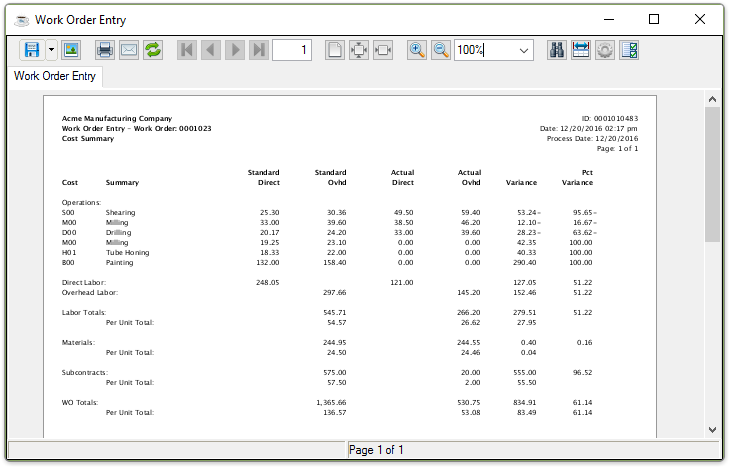
Task: Toggle the checklist panel icon in toolbar
Action: 629,50
